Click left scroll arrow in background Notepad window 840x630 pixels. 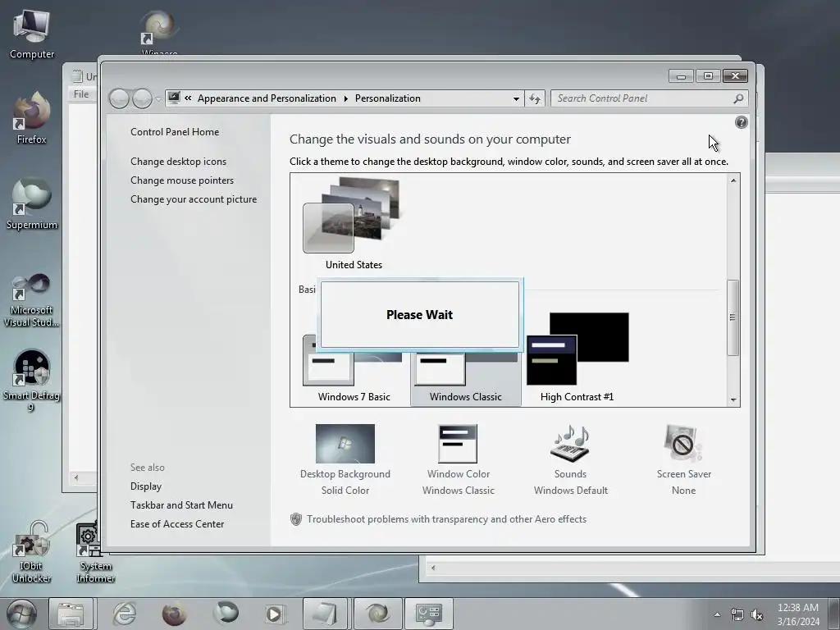pyautogui.click(x=76, y=477)
